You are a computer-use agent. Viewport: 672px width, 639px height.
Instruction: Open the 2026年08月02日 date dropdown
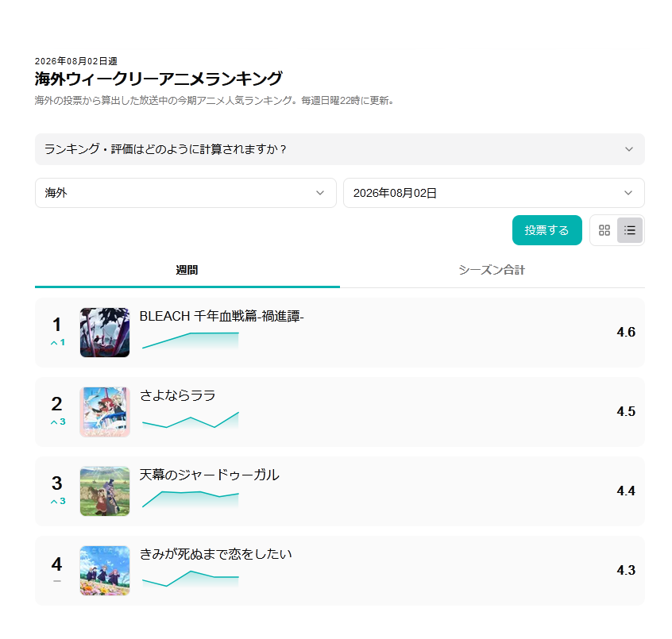point(494,193)
